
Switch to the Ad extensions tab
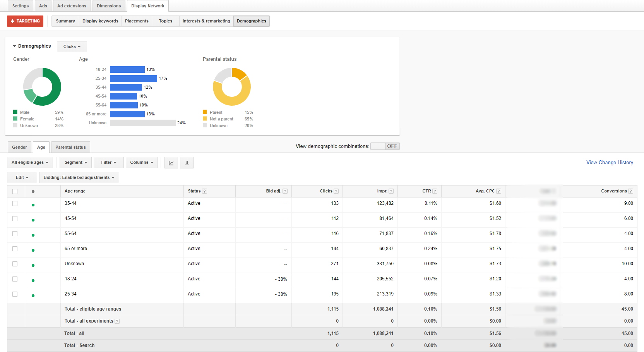pos(72,6)
